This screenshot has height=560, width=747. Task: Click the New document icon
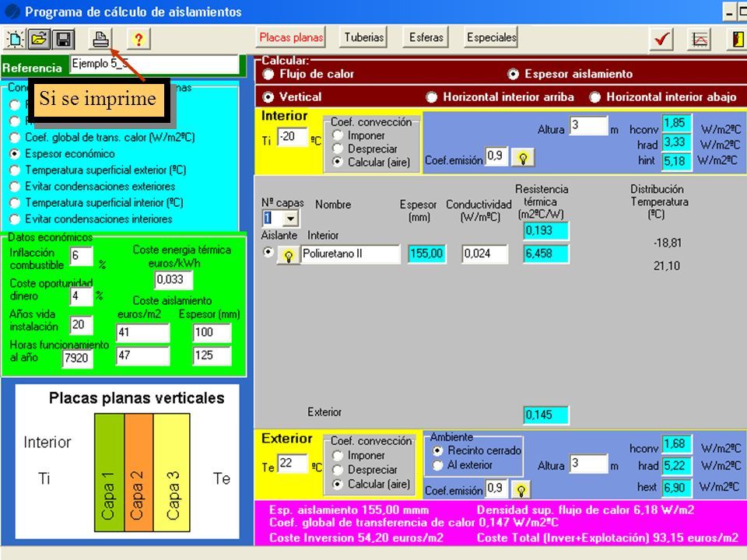(15, 39)
